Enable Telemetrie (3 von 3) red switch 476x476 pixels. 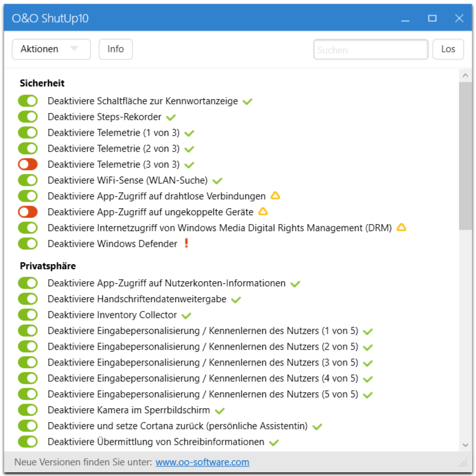point(28,164)
